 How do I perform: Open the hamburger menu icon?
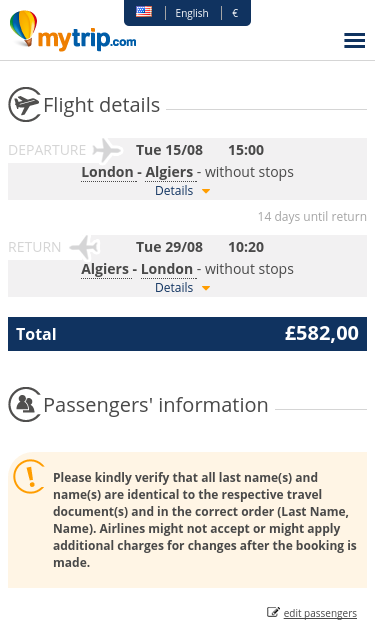pos(354,40)
